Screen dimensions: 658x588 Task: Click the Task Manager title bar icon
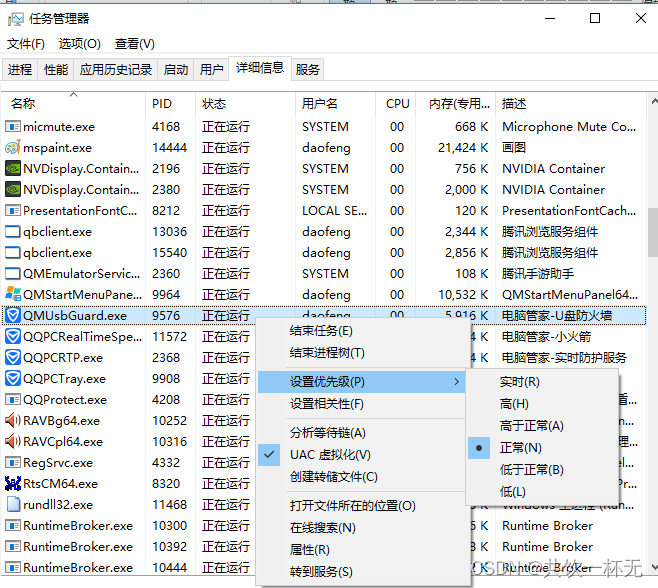point(16,19)
